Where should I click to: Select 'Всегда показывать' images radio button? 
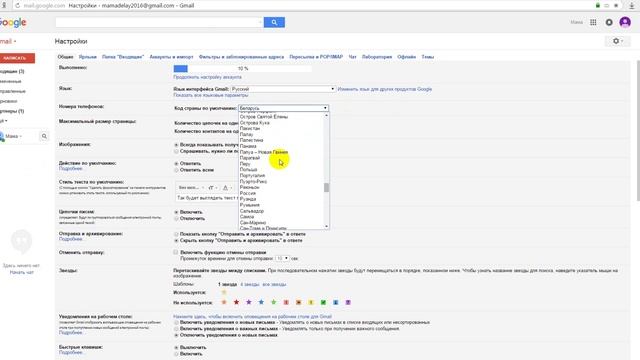tap(176, 145)
